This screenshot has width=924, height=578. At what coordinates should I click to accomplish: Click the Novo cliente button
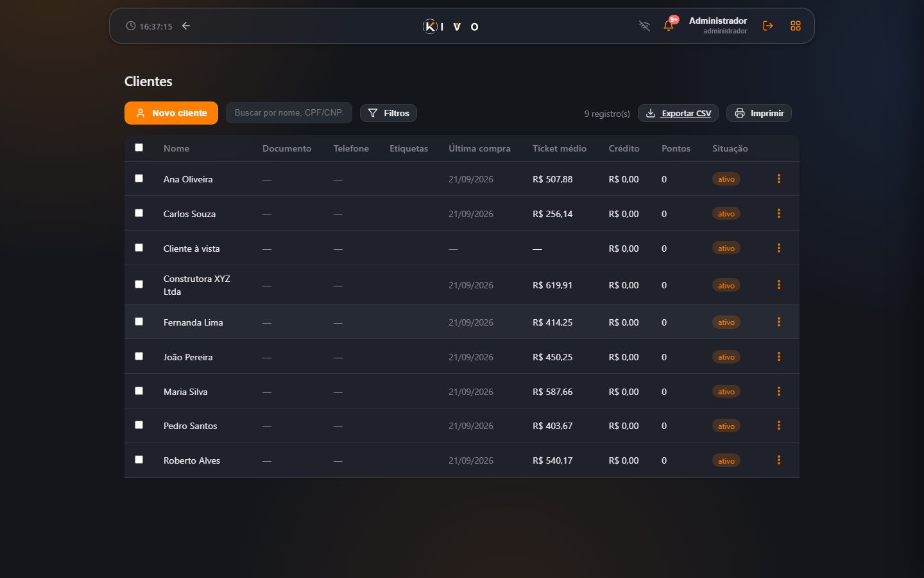coord(171,113)
